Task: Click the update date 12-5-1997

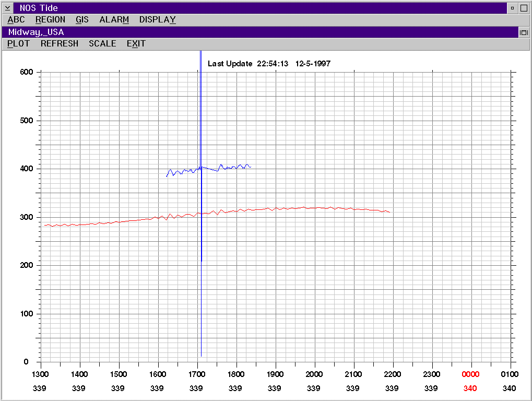Action: (313, 64)
